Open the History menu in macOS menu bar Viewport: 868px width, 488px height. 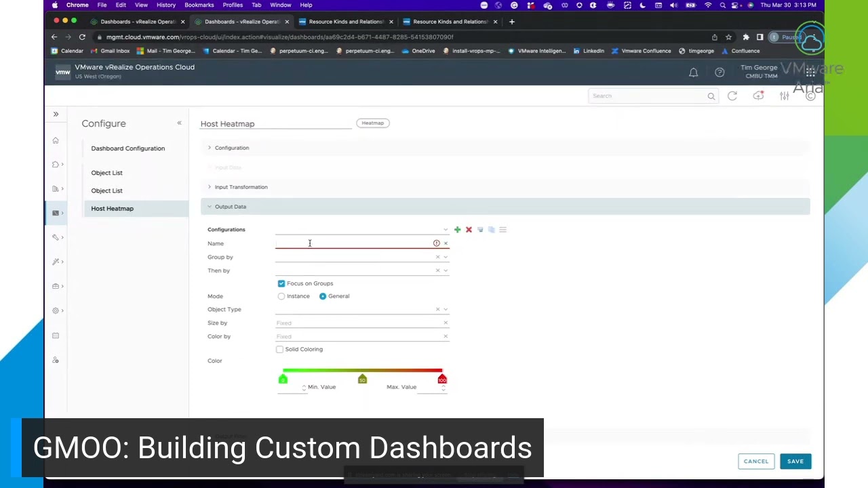(x=166, y=5)
